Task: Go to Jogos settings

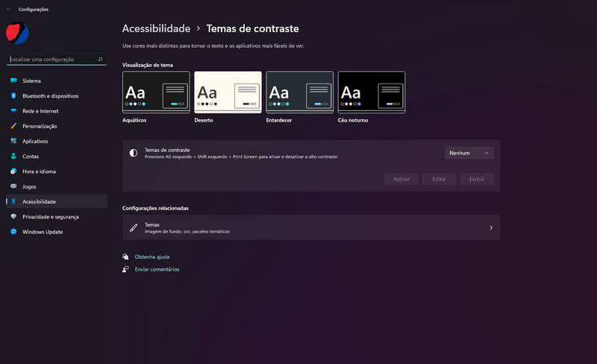Action: pos(57,186)
